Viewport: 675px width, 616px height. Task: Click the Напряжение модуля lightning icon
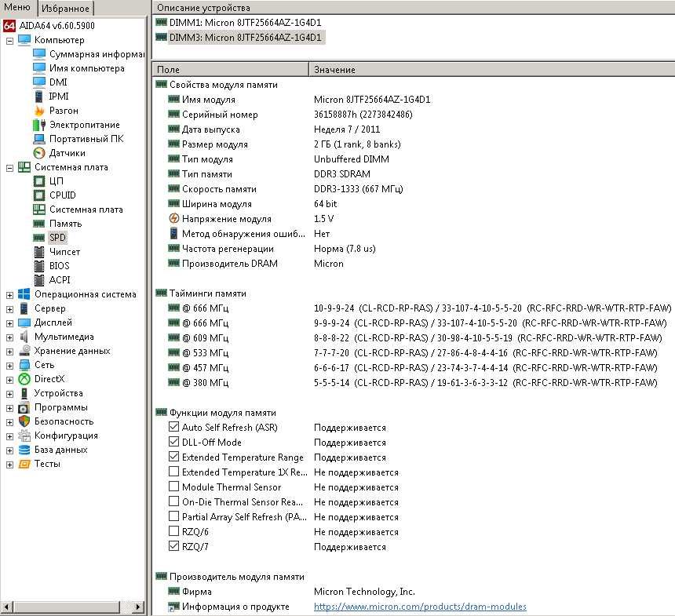[x=174, y=218]
